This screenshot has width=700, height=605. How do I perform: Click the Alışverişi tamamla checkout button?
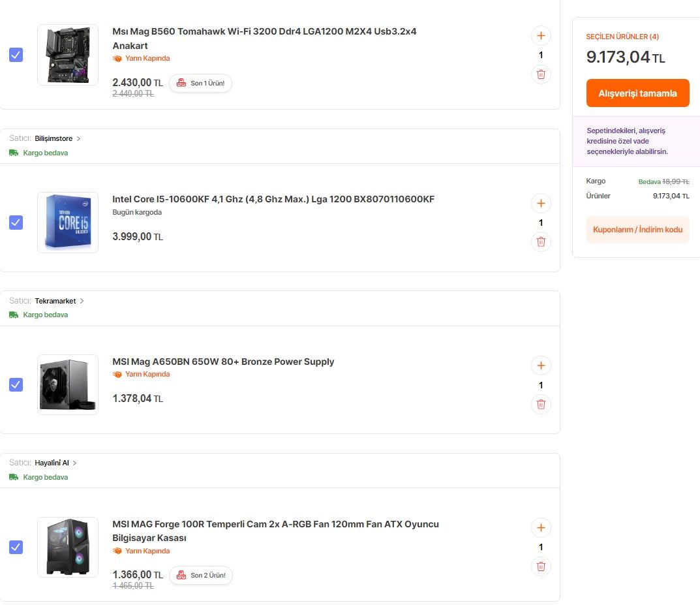click(x=637, y=93)
